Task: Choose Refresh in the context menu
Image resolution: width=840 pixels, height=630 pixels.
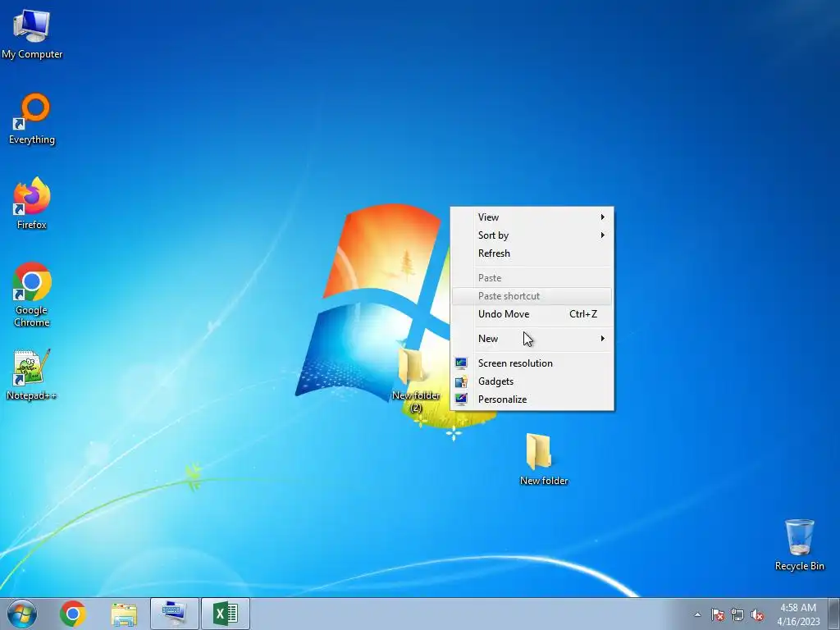Action: tap(532, 253)
